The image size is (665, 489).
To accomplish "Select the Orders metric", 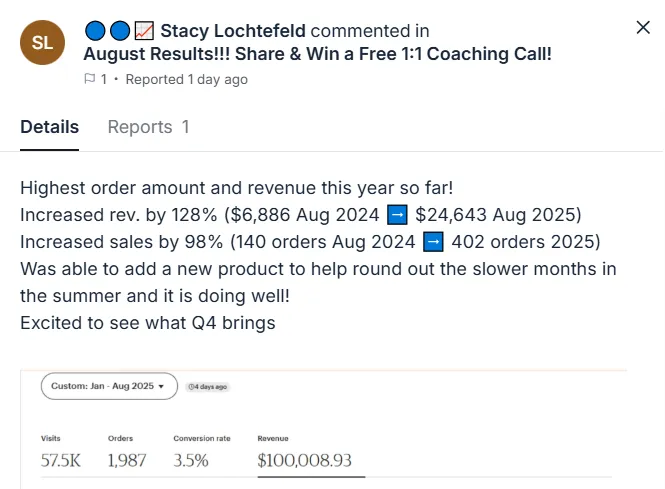I will tap(127, 453).
